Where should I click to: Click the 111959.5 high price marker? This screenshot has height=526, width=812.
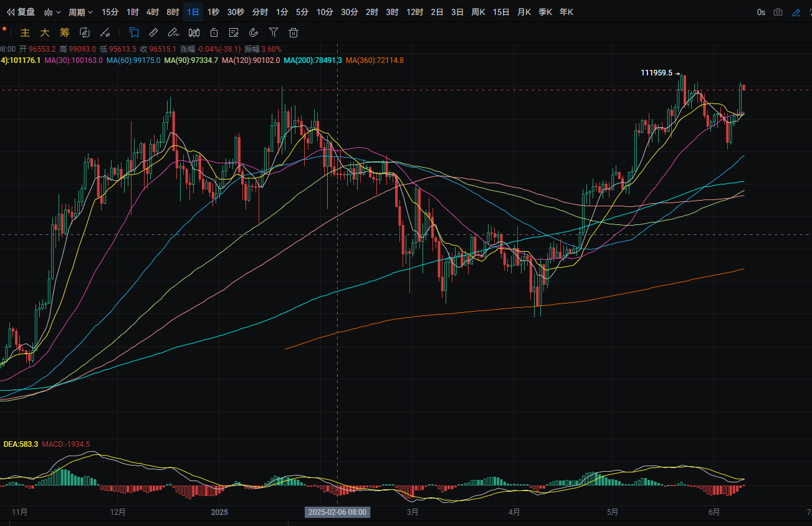coord(657,73)
